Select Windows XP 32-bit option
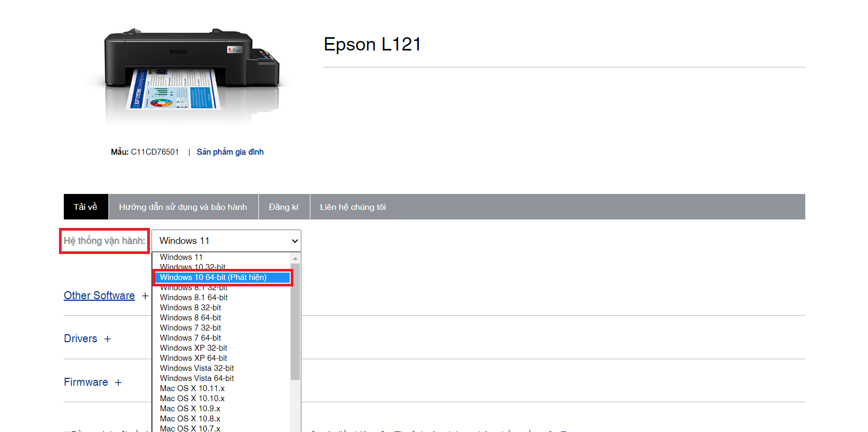This screenshot has width=868, height=432. click(221, 348)
